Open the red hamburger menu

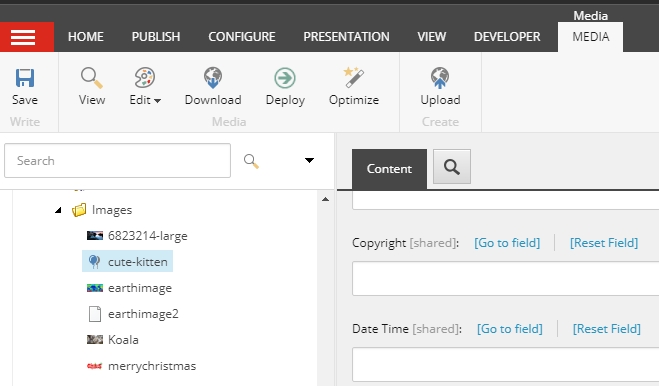pyautogui.click(x=23, y=37)
